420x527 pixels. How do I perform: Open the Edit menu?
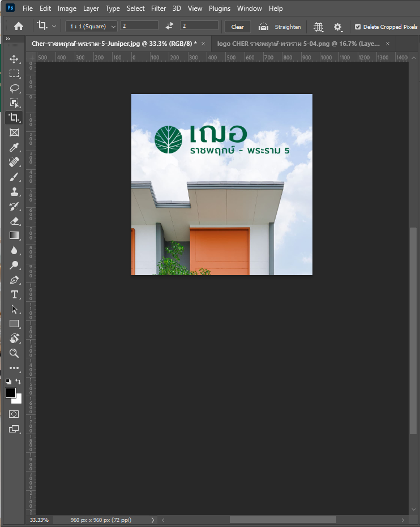(x=45, y=8)
